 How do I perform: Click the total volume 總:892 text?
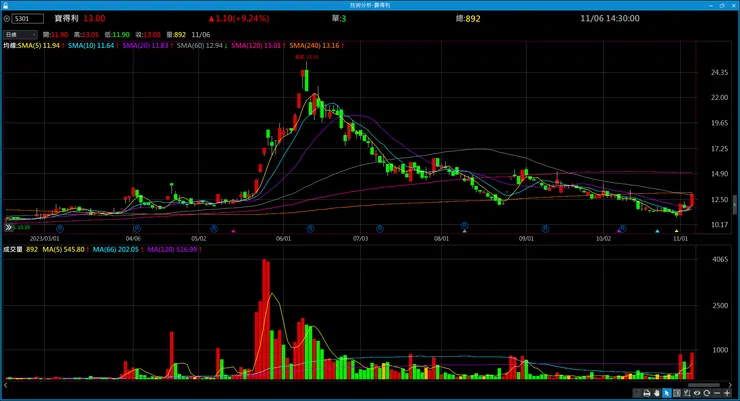[468, 18]
